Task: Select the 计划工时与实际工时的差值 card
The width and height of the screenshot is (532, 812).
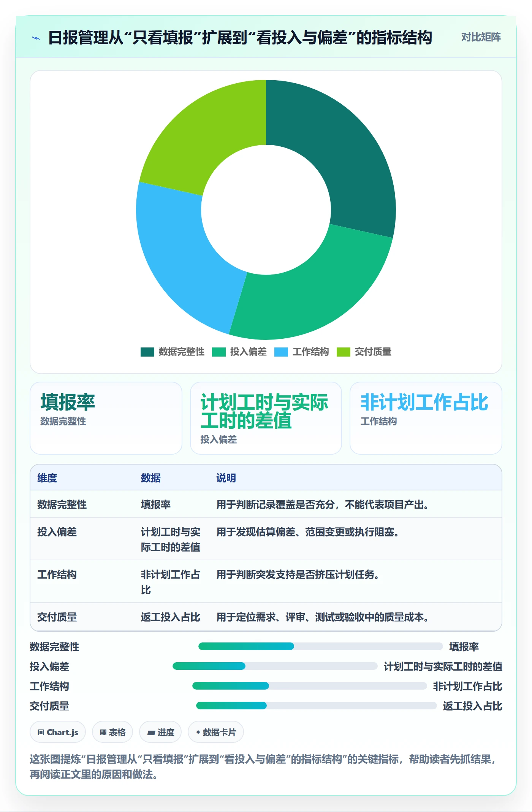Action: tap(266, 418)
